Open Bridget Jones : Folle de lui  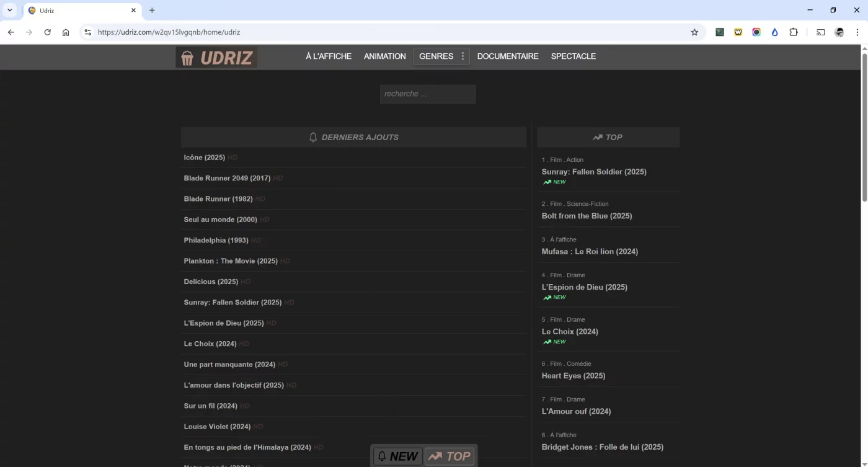[603, 447]
